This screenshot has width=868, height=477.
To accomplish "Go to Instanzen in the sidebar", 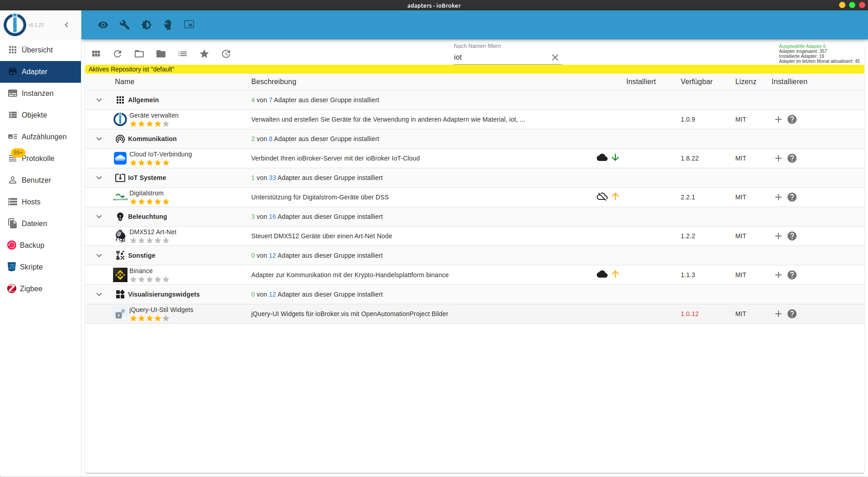I will click(x=41, y=93).
